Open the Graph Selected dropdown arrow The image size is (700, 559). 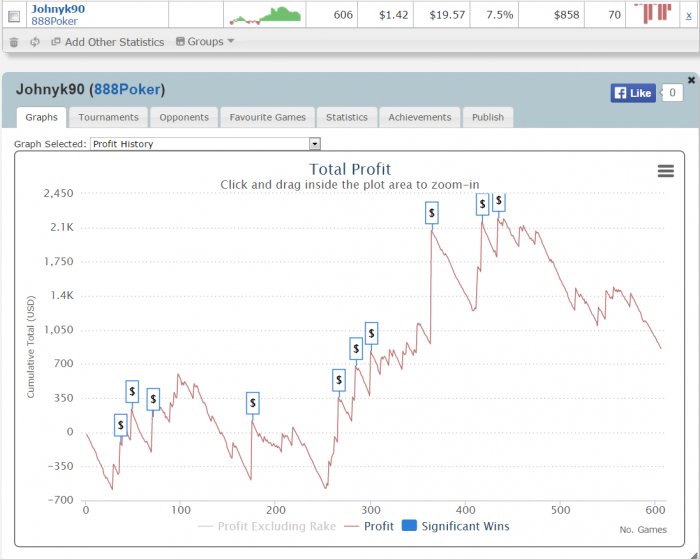tap(315, 144)
